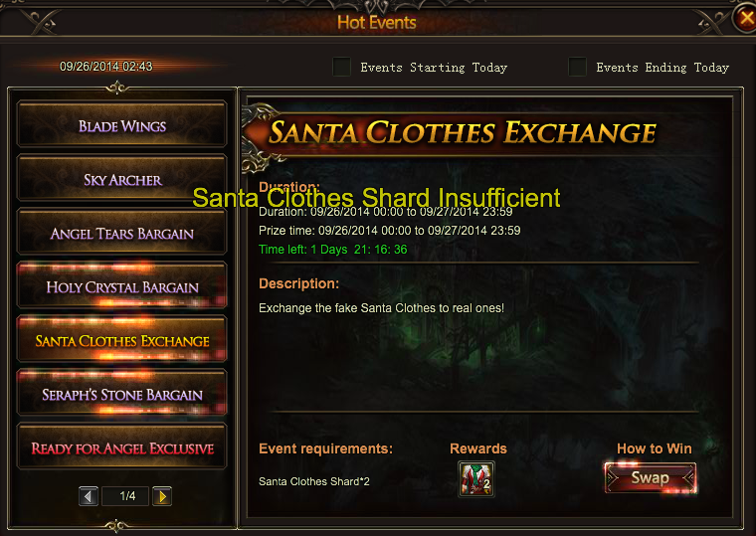756x536 pixels.
Task: Go to the previous events page arrow
Action: (x=89, y=496)
